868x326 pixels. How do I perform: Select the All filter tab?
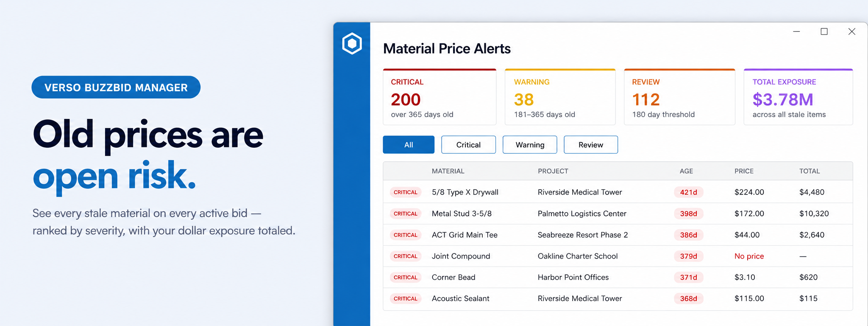[x=409, y=145]
